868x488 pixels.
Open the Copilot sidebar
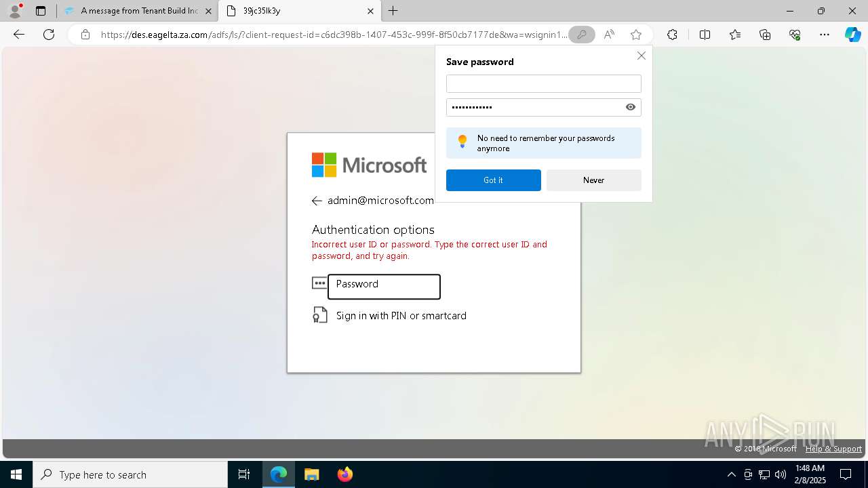(x=852, y=35)
